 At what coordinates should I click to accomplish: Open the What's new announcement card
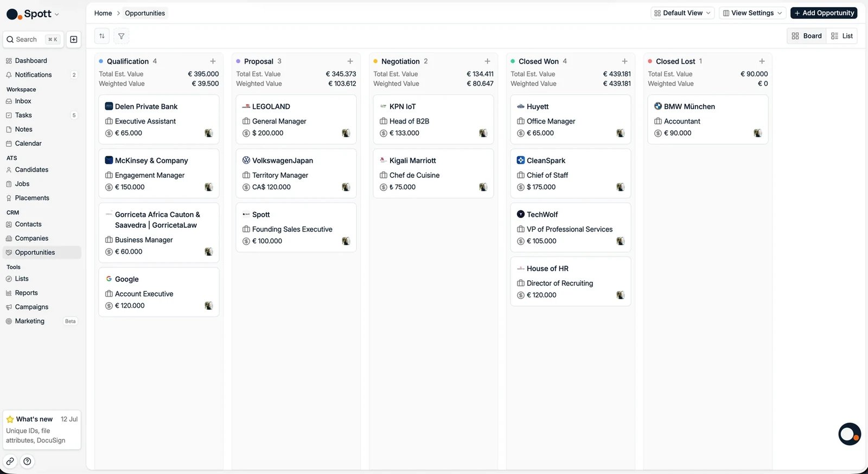[x=42, y=430]
